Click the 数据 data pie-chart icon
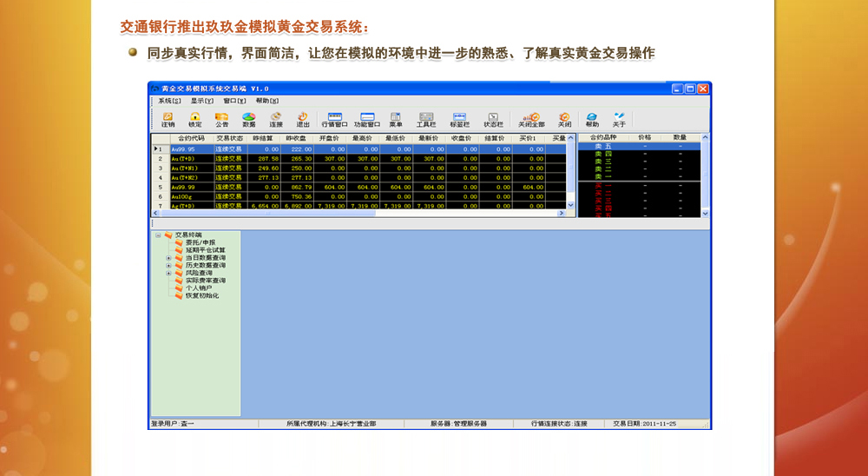868x476 pixels. [249, 119]
